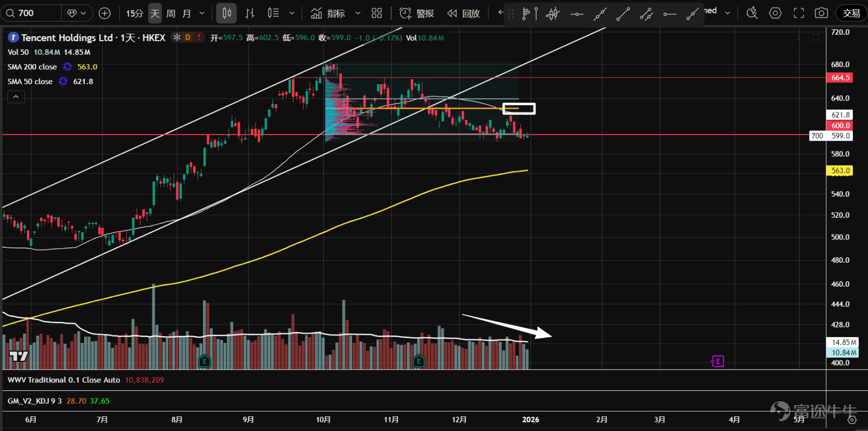Select the GM_V2_KDJ 9 3 indicator legend
This screenshot has height=431, width=868.
click(x=35, y=401)
